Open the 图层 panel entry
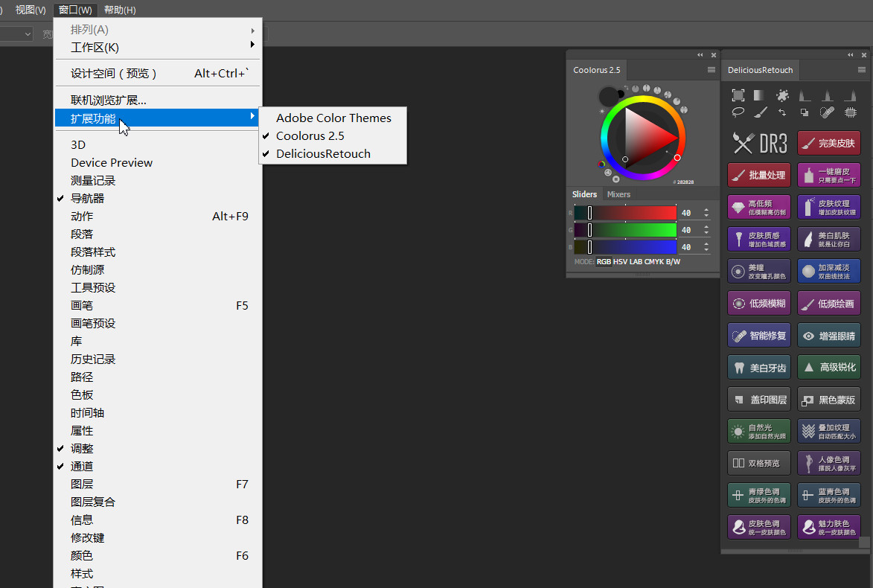The image size is (873, 588). pyautogui.click(x=158, y=485)
